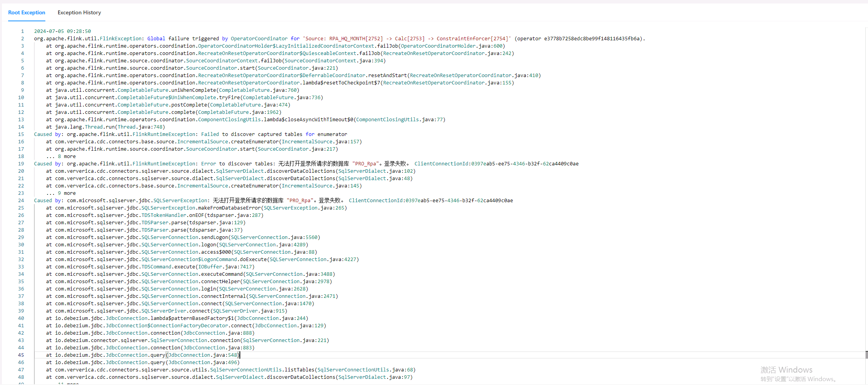Click the '... 9 more' line
This screenshot has width=868, height=385.
[61, 193]
